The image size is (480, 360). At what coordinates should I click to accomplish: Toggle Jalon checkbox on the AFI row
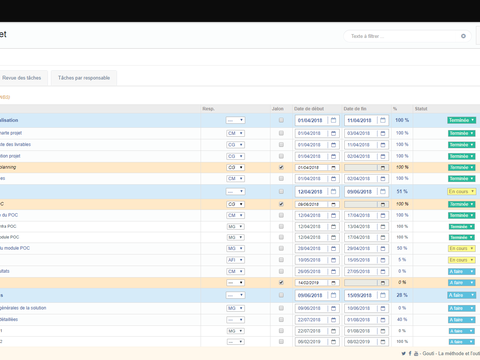pyautogui.click(x=281, y=260)
